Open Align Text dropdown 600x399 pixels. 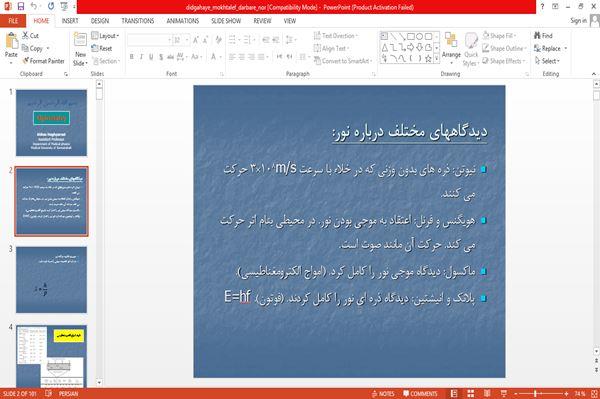(x=331, y=48)
